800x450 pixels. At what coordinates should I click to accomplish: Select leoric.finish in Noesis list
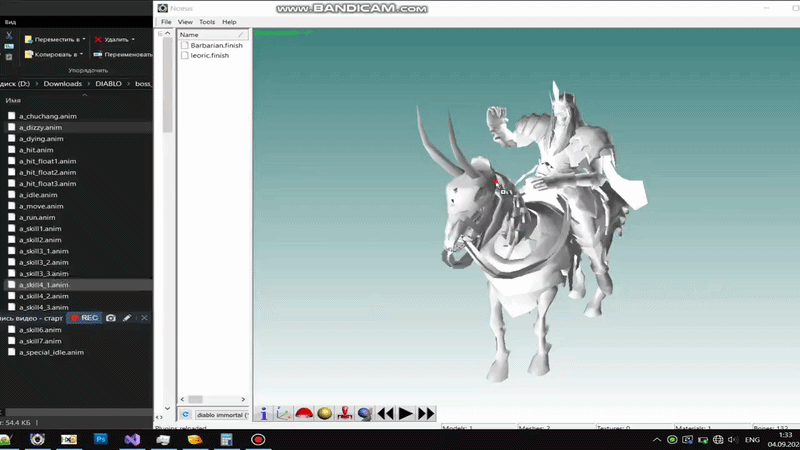210,55
